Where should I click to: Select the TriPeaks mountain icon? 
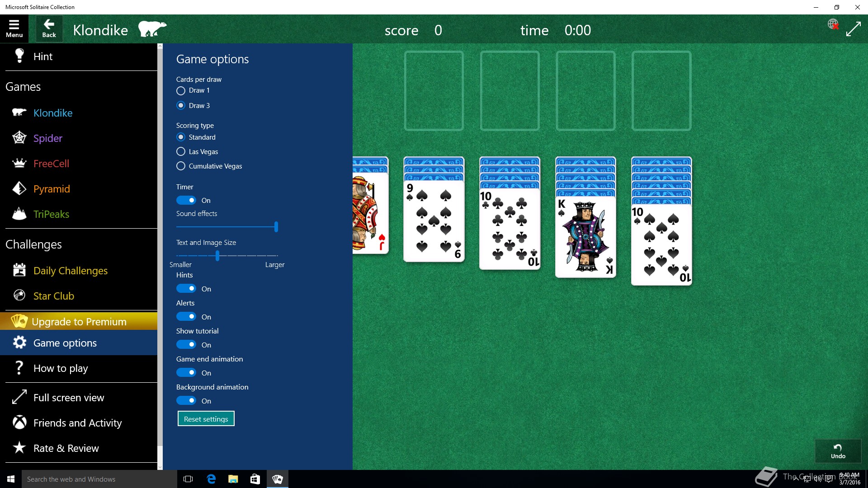coord(19,214)
